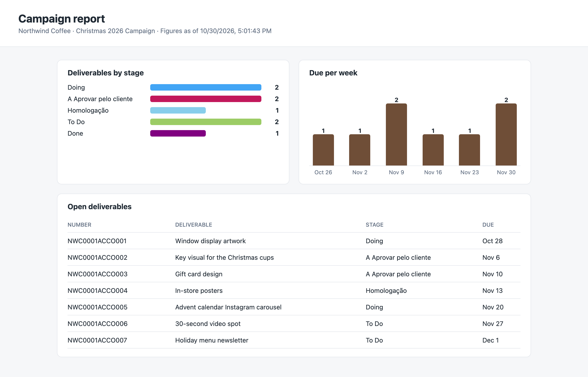This screenshot has width=588, height=377.
Task: Click the Done purple bar
Action: point(178,133)
